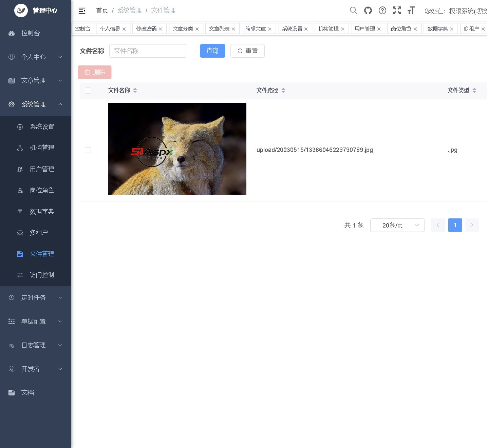The width and height of the screenshot is (487, 448).
Task: Close the 用户管理 tab
Action: (x=379, y=29)
